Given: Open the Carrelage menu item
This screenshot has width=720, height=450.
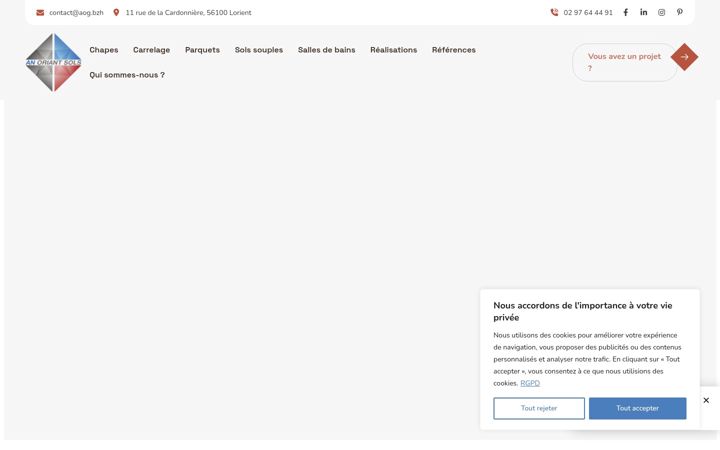Looking at the screenshot, I should 152,50.
